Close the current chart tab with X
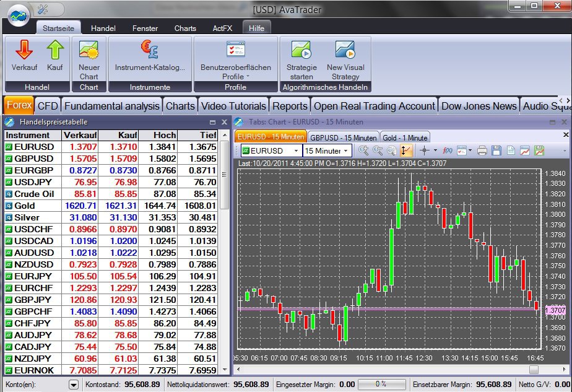Screen dimensions: 572x392 point(566,135)
